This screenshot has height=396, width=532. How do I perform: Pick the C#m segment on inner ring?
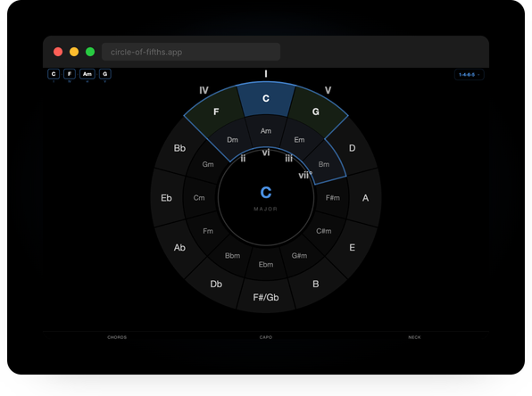324,231
